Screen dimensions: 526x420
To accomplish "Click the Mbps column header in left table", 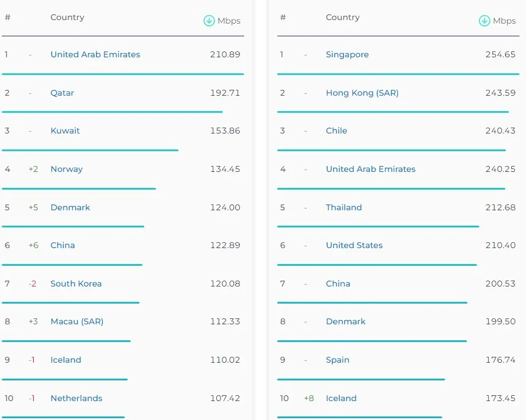I will [x=229, y=21].
